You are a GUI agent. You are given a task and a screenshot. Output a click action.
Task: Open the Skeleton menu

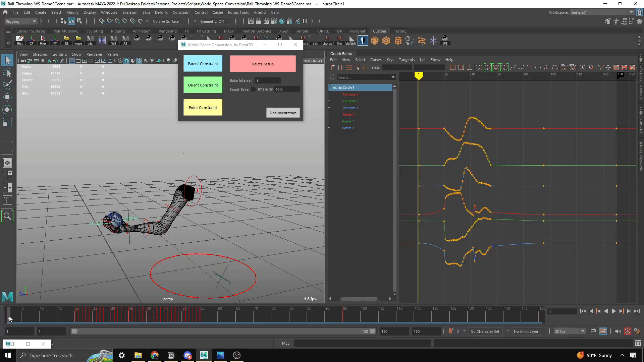(129, 12)
